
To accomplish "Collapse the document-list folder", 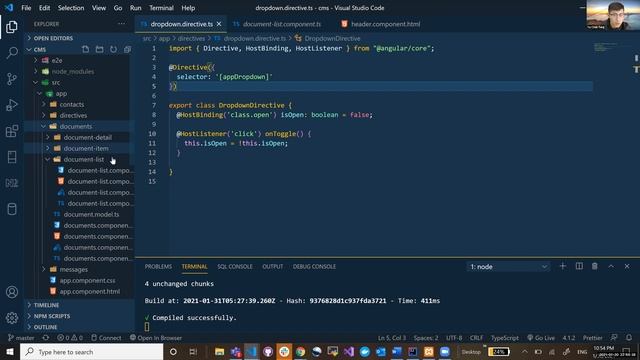I will pos(83,159).
